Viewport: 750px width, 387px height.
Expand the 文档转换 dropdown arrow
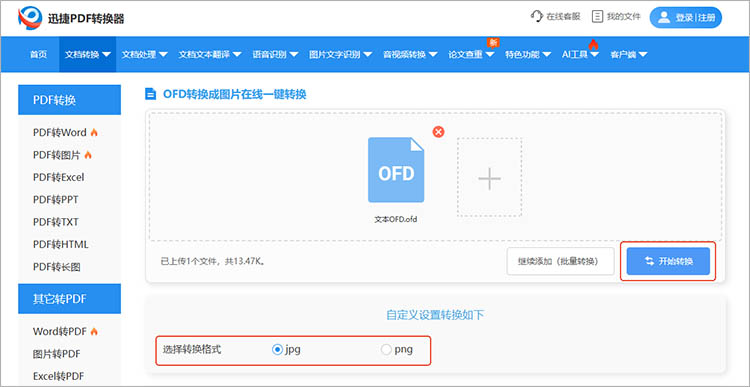coord(106,55)
